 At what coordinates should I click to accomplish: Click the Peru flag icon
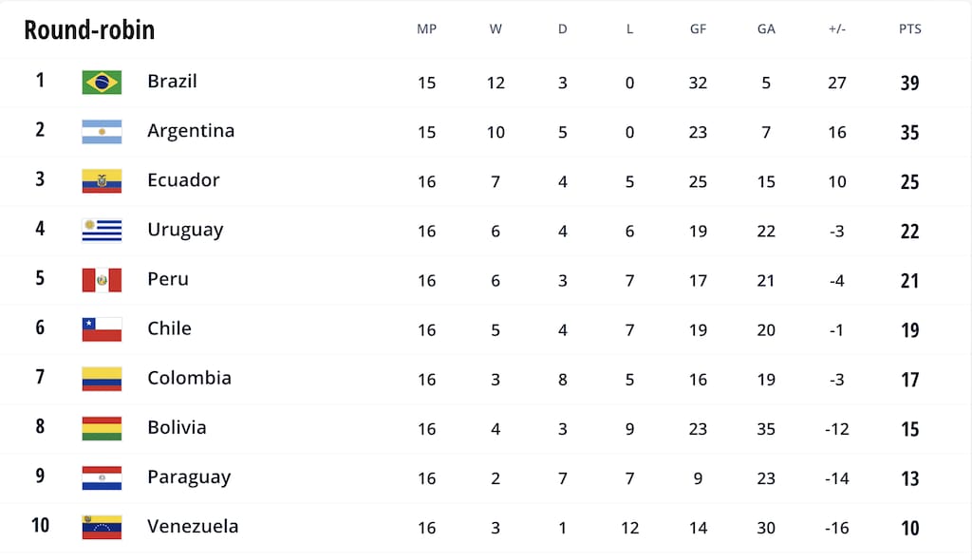click(x=102, y=280)
